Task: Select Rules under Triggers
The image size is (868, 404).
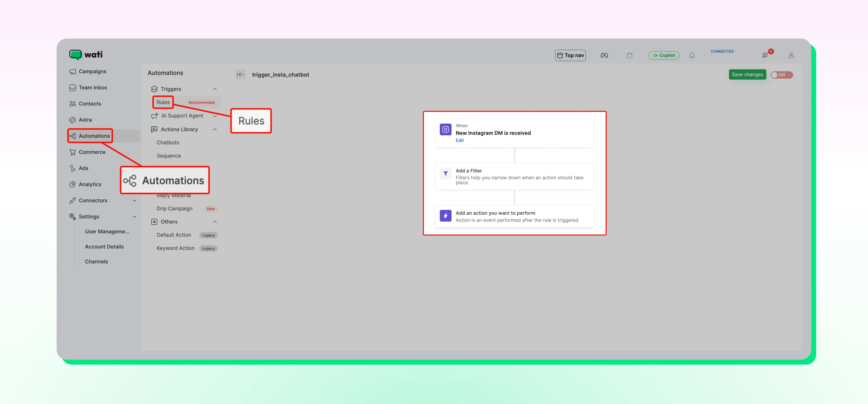Action: (163, 102)
